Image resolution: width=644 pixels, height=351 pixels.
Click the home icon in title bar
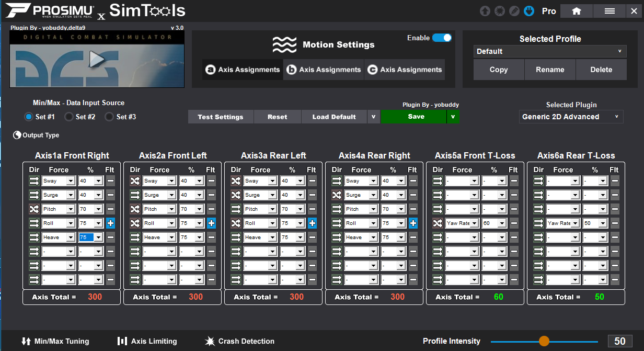click(x=576, y=11)
